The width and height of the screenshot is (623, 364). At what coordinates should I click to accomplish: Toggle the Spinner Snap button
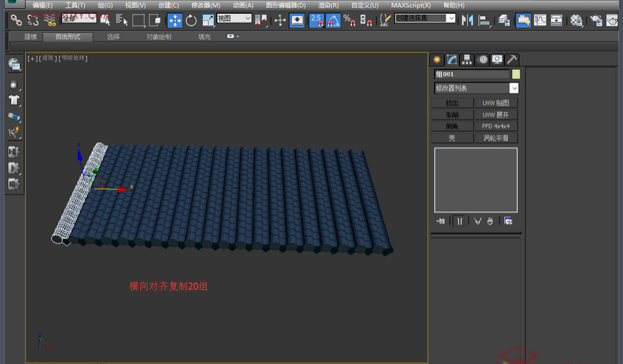366,21
